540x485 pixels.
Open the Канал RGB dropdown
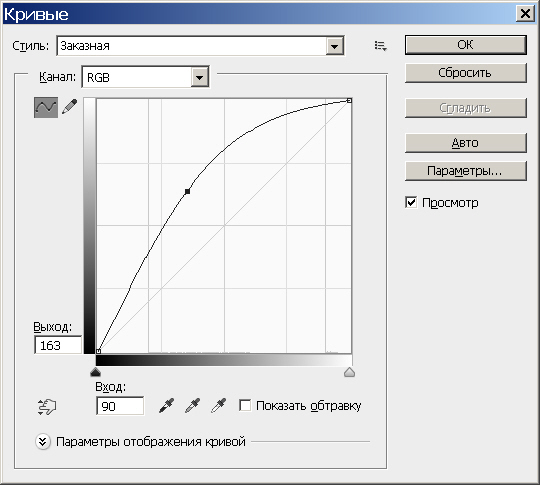pyautogui.click(x=145, y=77)
